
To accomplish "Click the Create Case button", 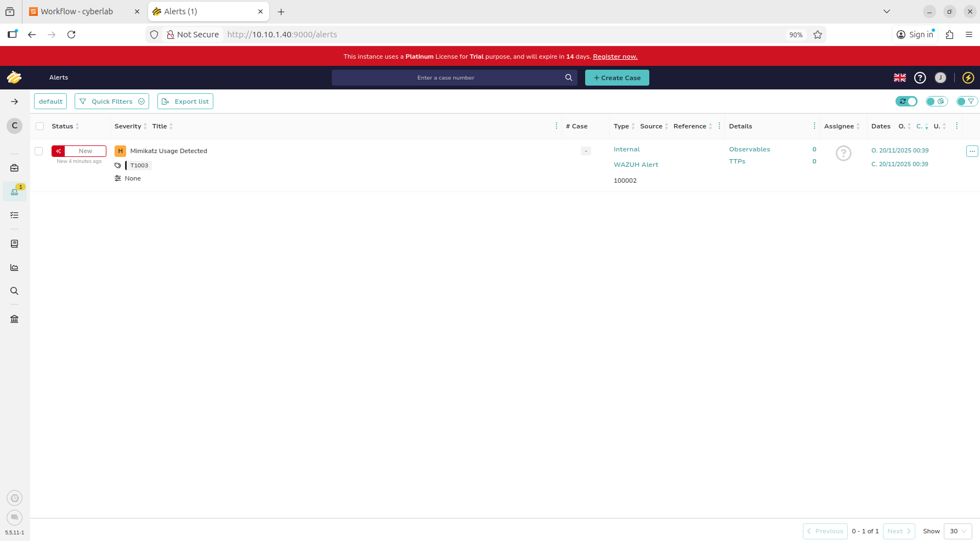I will click(x=617, y=78).
